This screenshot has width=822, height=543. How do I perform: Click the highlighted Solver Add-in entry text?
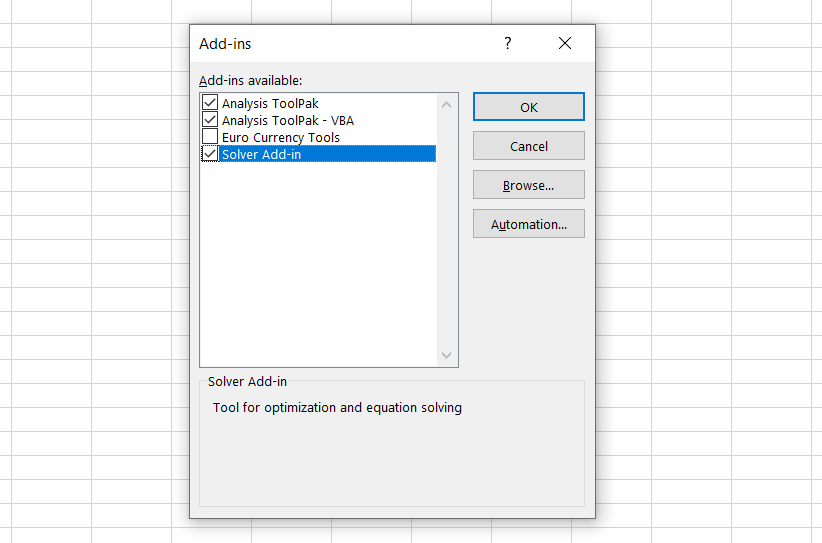point(261,154)
